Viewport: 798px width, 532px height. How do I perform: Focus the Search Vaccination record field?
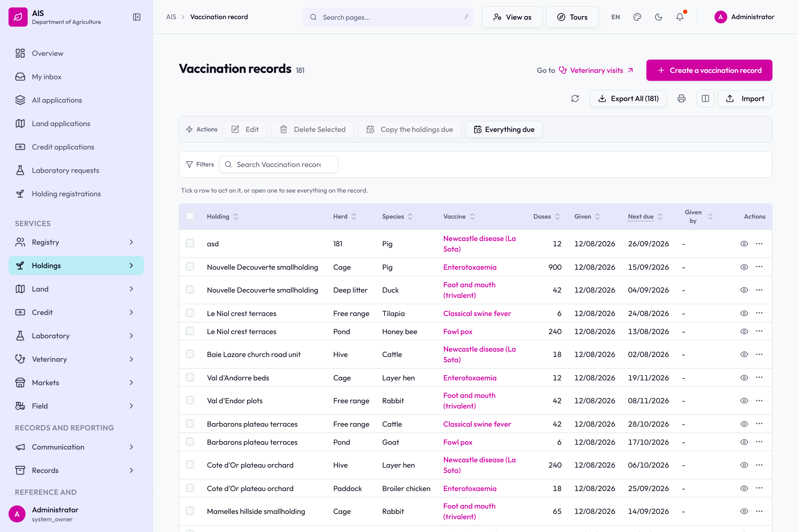(x=279, y=164)
